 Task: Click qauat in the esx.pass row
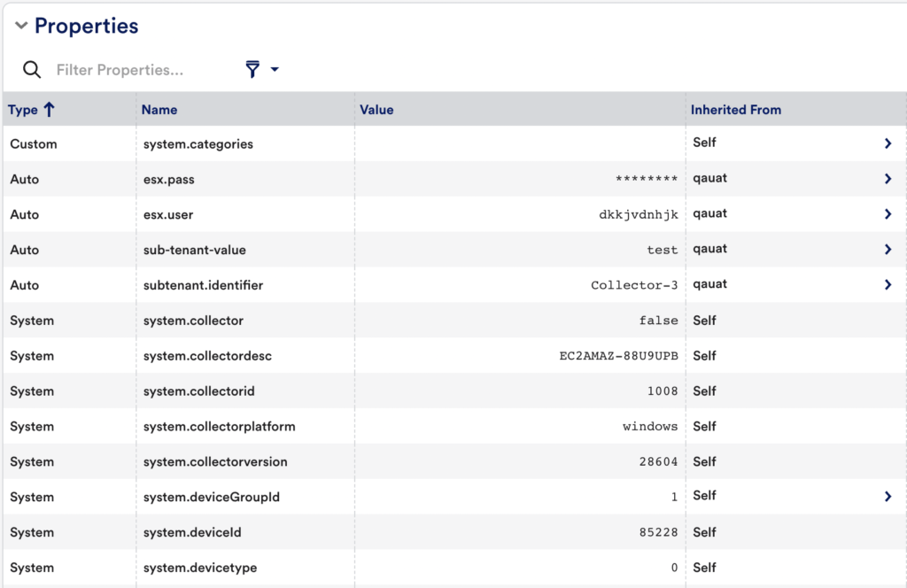click(x=710, y=178)
